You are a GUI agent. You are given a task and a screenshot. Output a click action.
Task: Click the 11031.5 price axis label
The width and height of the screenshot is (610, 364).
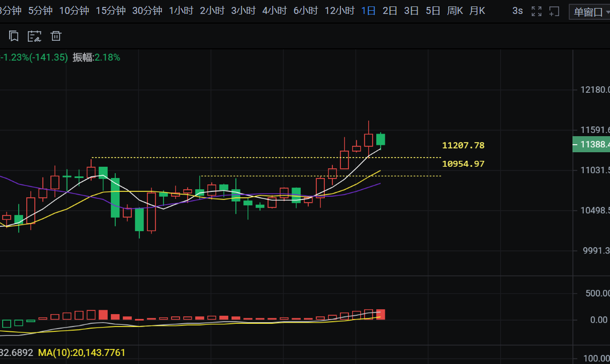tap(595, 170)
